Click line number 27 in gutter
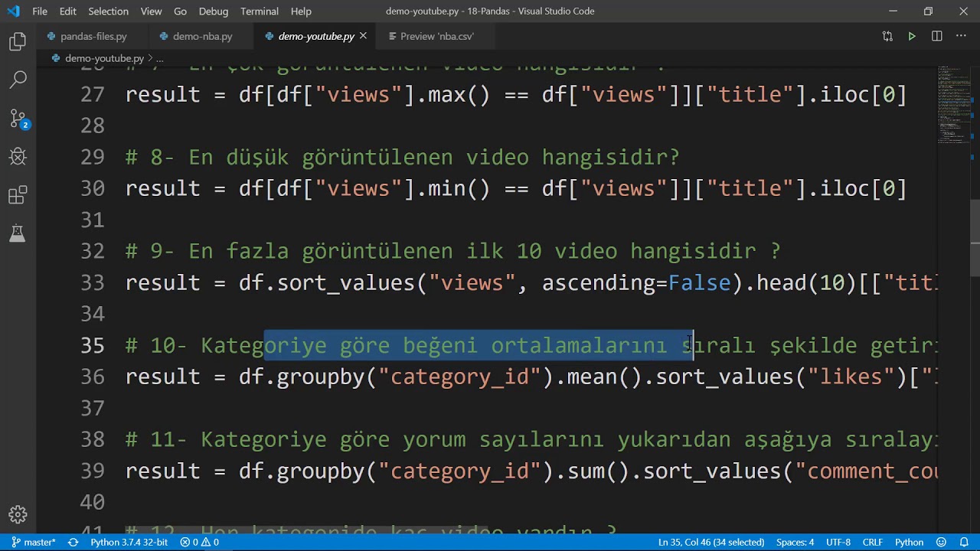 point(92,95)
